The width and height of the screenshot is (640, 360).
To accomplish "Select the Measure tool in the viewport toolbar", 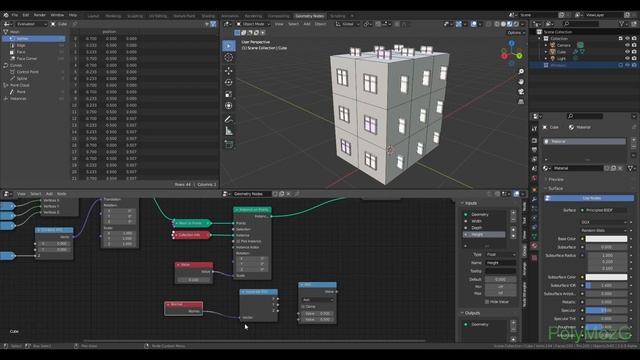I will point(229,131).
